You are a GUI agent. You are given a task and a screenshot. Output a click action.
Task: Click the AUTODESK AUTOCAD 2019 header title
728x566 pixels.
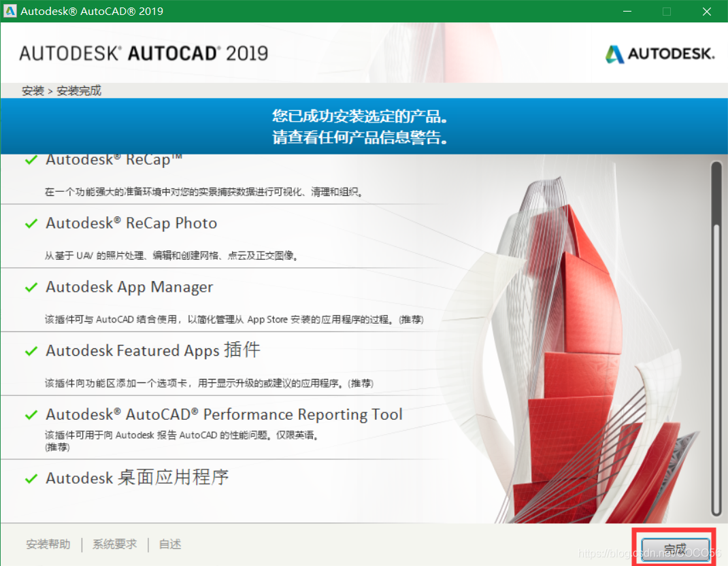point(144,54)
